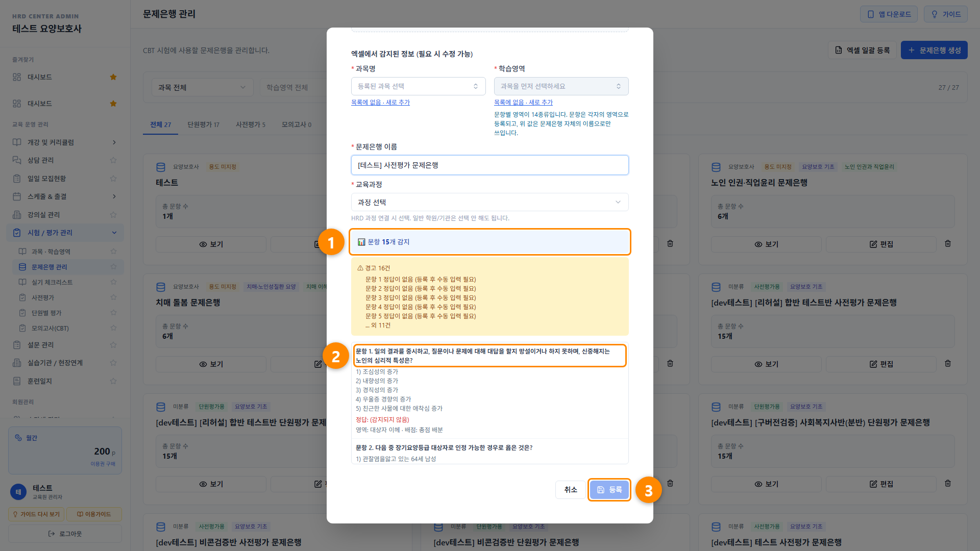Delete the 합반 테스트반 사전평가 문제은행 card
The height and width of the screenshot is (551, 980).
(x=948, y=364)
